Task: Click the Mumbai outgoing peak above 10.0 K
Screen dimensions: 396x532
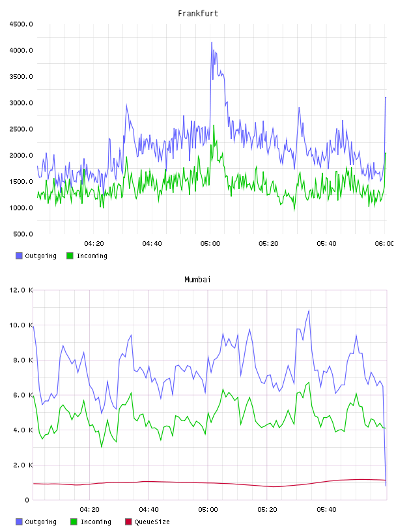Action: click(x=309, y=311)
